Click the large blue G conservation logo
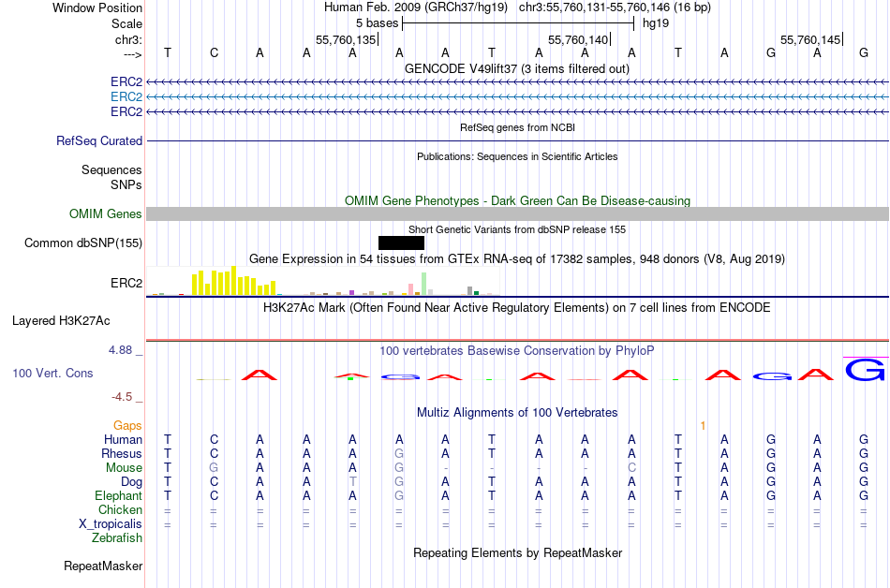 click(865, 370)
